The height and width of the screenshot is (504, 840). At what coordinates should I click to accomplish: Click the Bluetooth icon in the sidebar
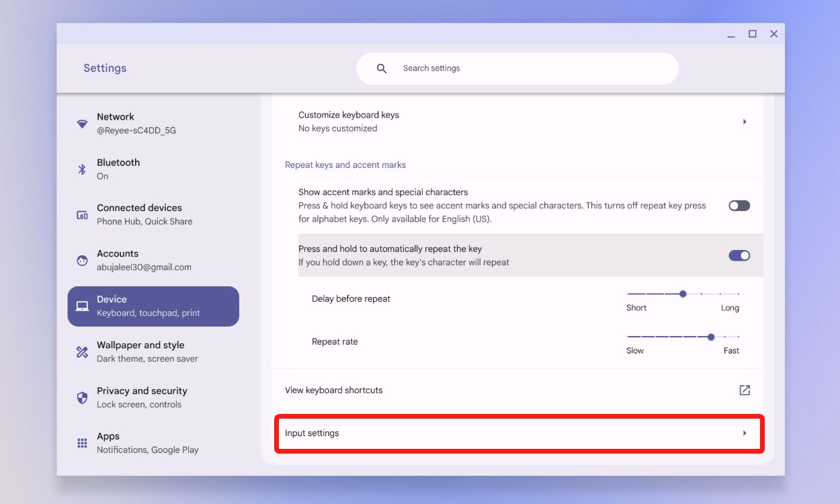pyautogui.click(x=81, y=169)
